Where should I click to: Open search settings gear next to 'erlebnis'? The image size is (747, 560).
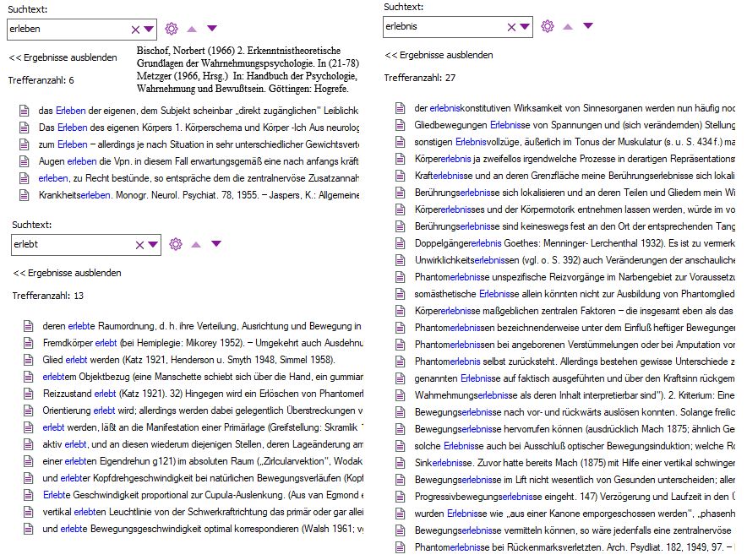tap(548, 26)
